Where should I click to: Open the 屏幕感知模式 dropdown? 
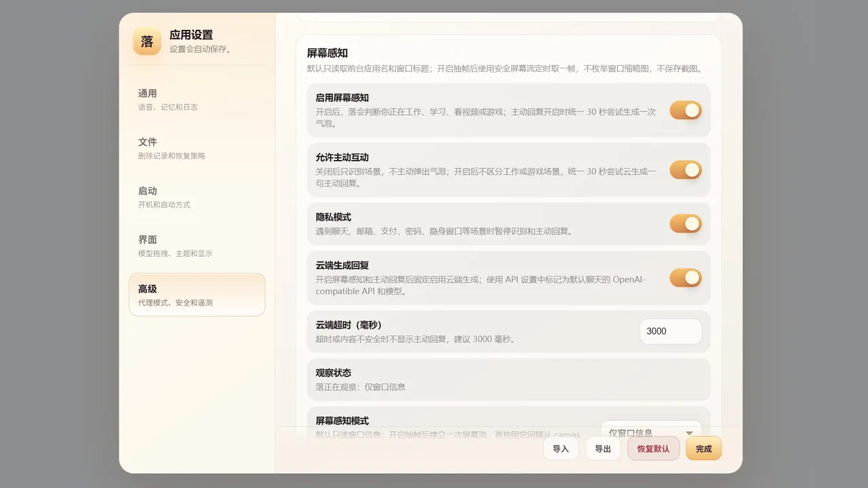[x=651, y=432]
